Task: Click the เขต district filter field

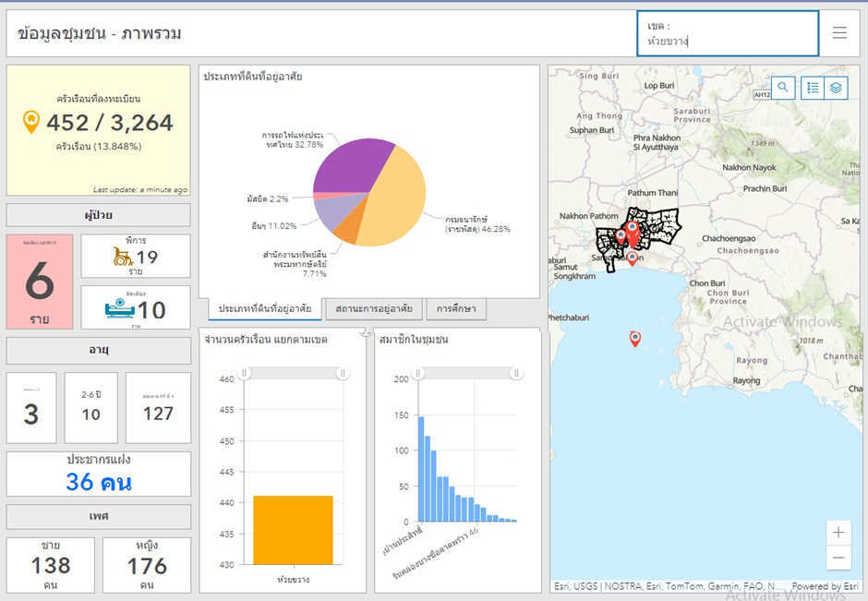Action: 728,34
